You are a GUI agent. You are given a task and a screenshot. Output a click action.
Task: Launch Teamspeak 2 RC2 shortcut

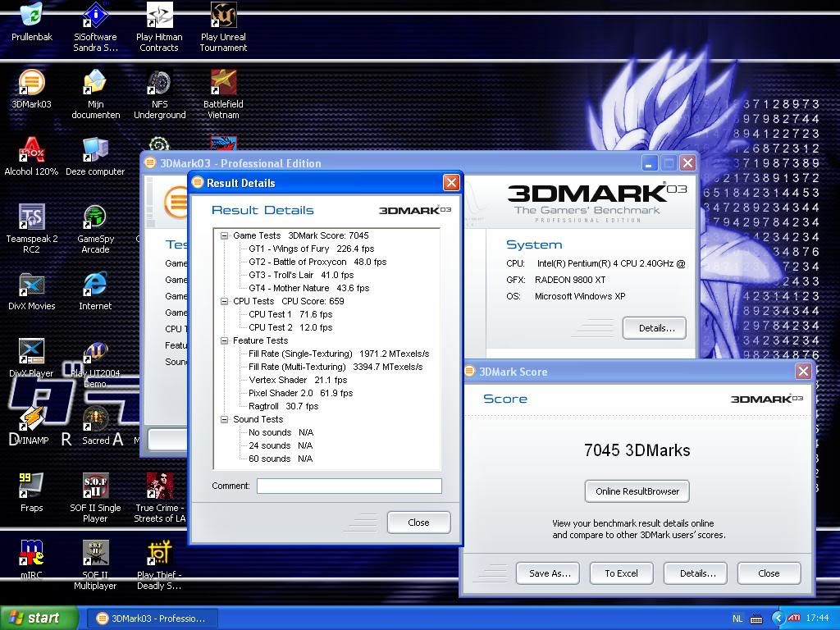click(32, 229)
